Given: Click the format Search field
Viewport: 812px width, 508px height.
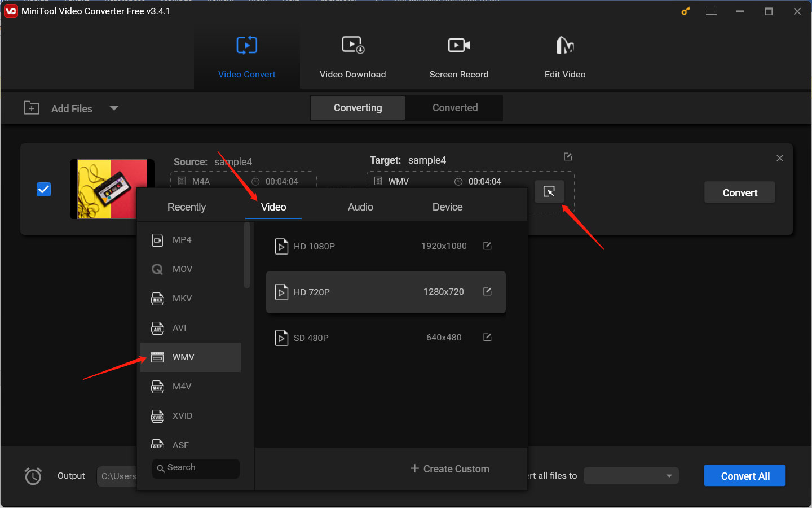Looking at the screenshot, I should 196,468.
